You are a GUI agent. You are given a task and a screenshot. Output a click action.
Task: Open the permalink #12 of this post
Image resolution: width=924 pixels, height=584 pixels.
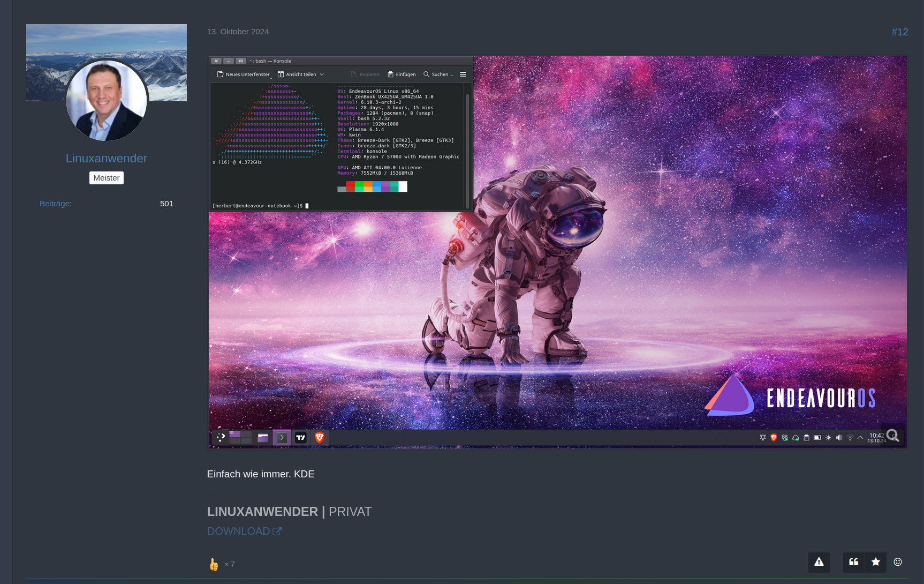(x=900, y=32)
